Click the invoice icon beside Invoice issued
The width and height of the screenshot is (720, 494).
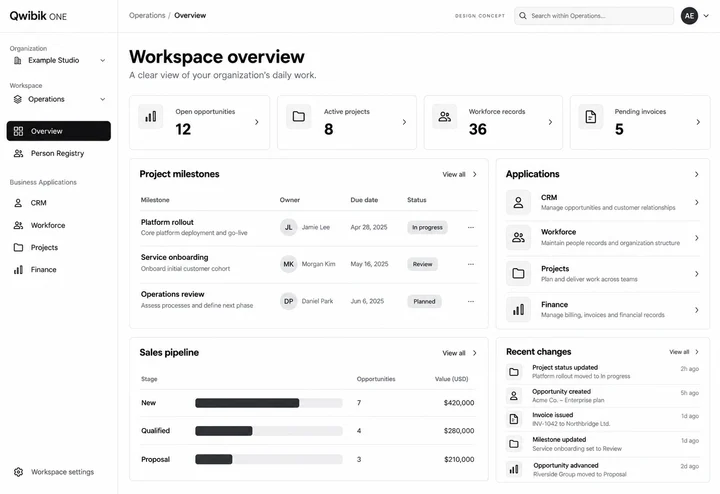(x=514, y=419)
